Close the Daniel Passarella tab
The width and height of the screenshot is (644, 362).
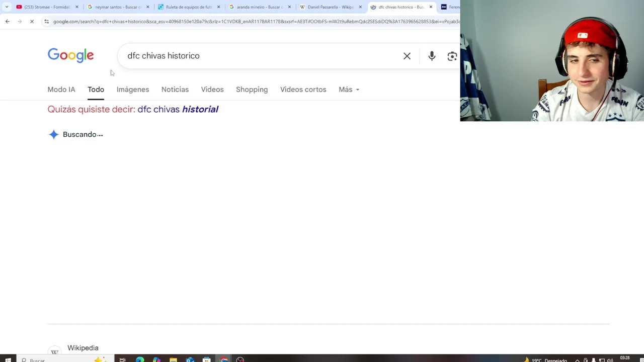click(360, 7)
